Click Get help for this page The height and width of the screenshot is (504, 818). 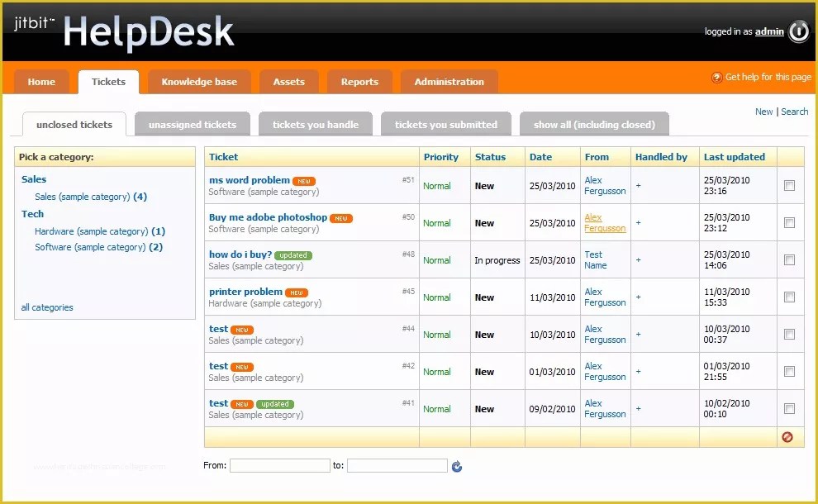click(x=768, y=77)
